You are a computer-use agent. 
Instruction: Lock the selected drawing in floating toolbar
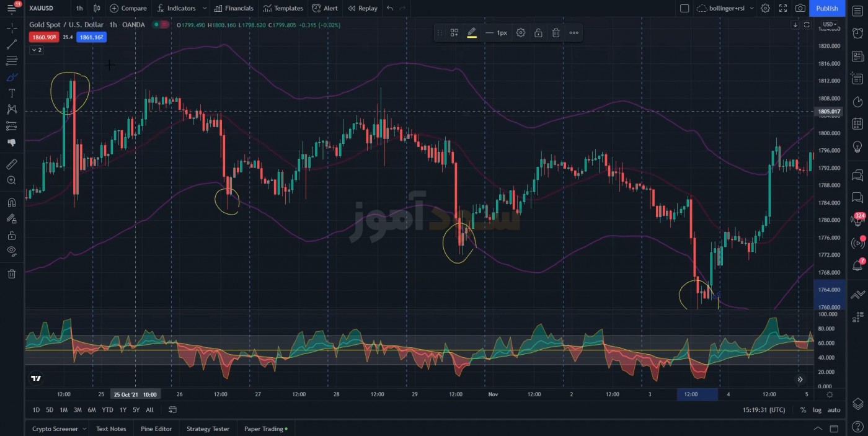[x=538, y=33]
